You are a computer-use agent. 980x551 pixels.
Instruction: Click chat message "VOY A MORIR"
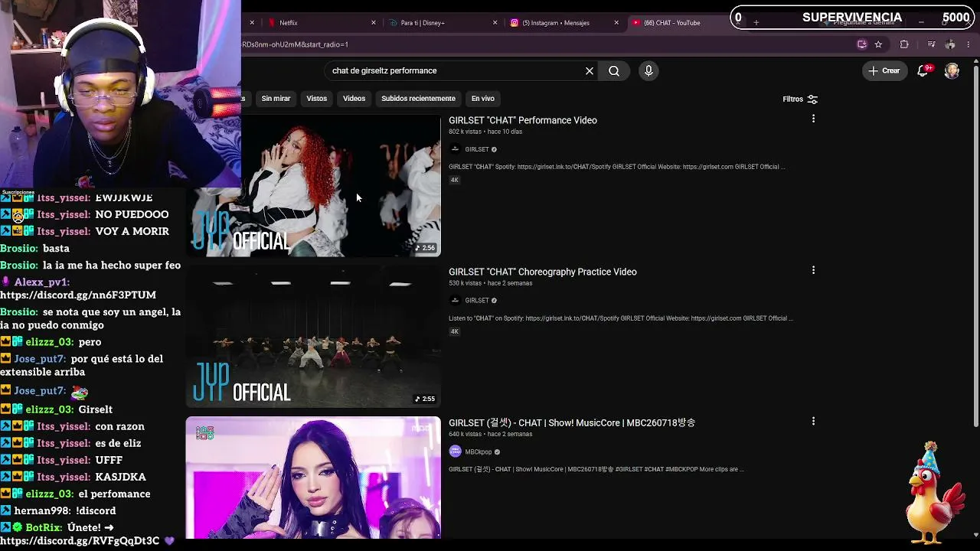132,231
